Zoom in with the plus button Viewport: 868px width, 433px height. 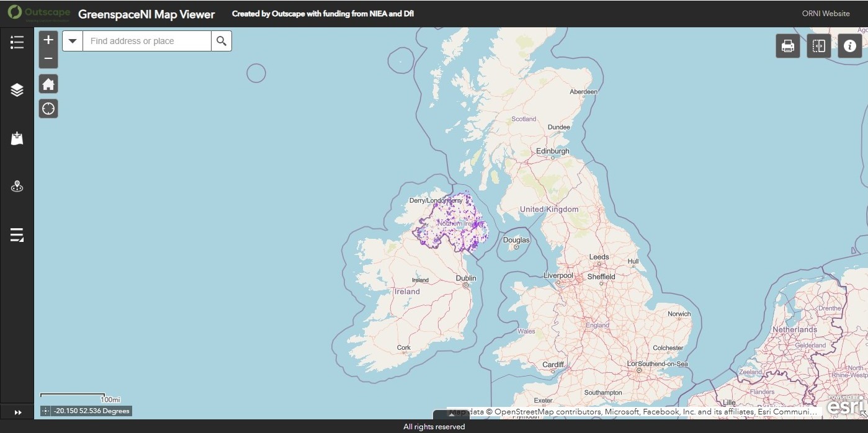[48, 40]
